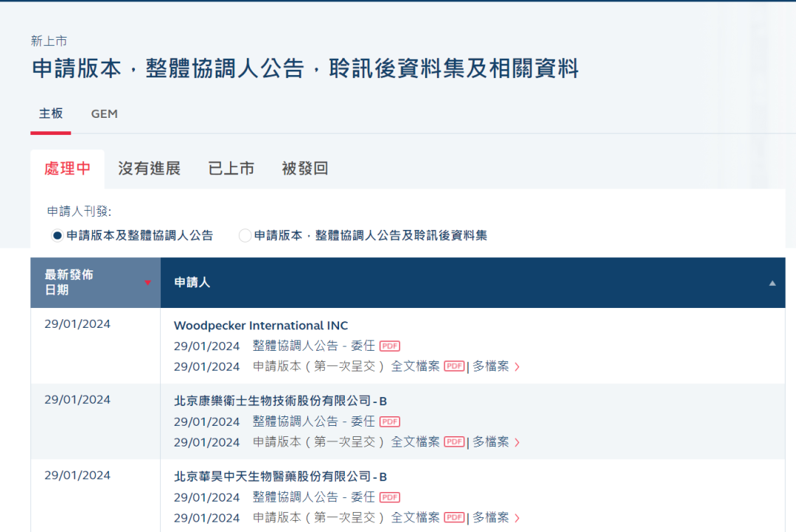Open 北京康樂衛士 application full-text PDF icon
This screenshot has height=532, width=796.
454,442
